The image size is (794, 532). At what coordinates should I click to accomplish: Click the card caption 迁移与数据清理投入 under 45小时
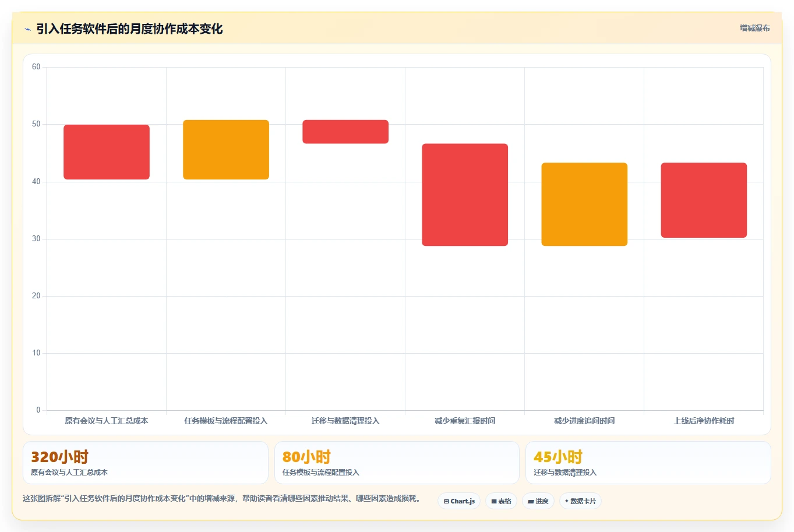coord(565,473)
